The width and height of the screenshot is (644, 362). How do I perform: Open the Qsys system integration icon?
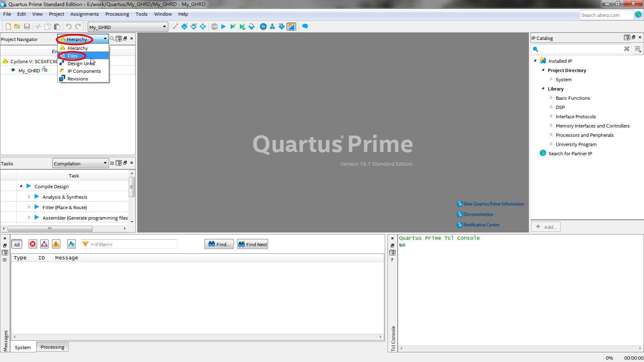pyautogui.click(x=291, y=27)
